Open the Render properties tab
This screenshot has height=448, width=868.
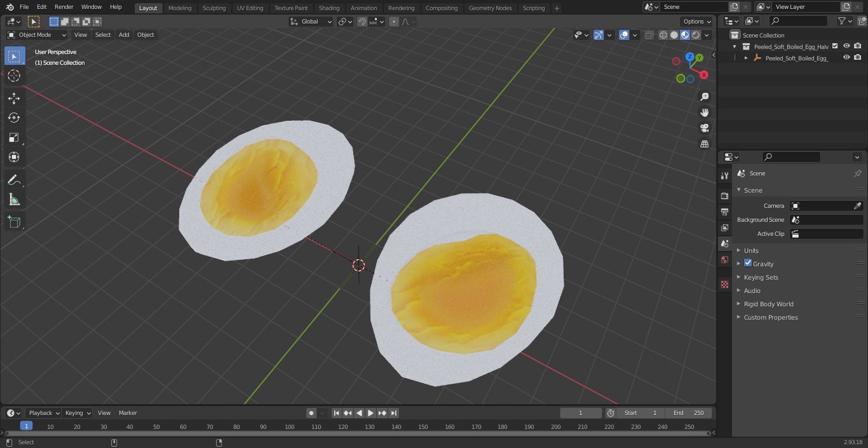[724, 196]
